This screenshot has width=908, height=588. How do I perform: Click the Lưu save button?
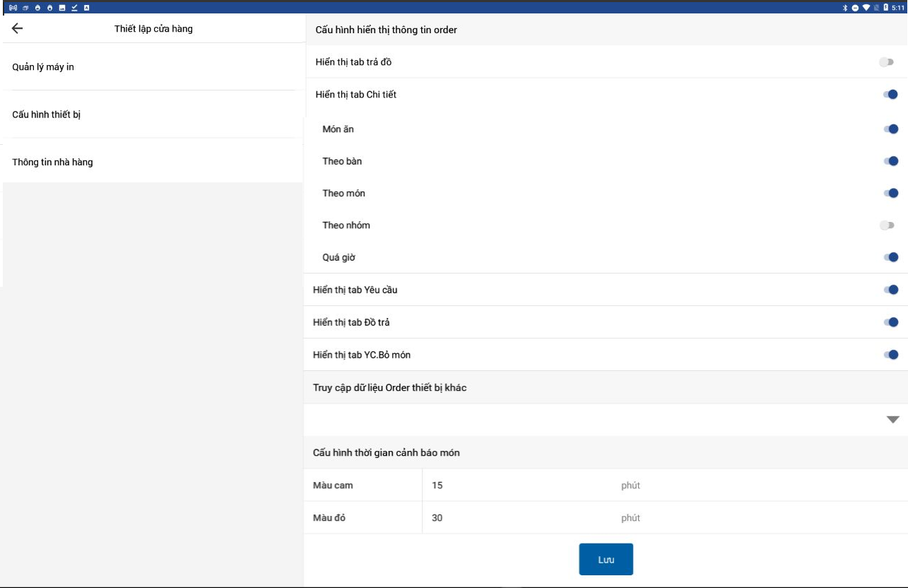(606, 560)
